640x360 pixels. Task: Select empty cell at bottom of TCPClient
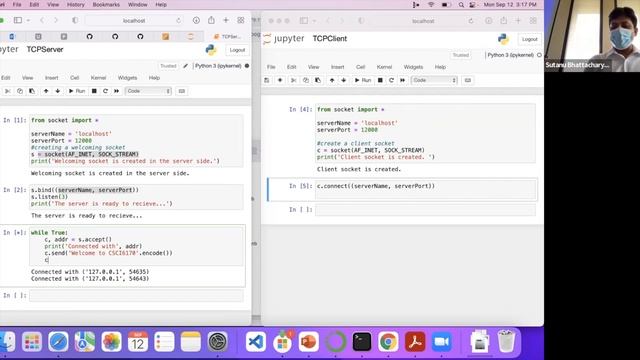click(425, 210)
